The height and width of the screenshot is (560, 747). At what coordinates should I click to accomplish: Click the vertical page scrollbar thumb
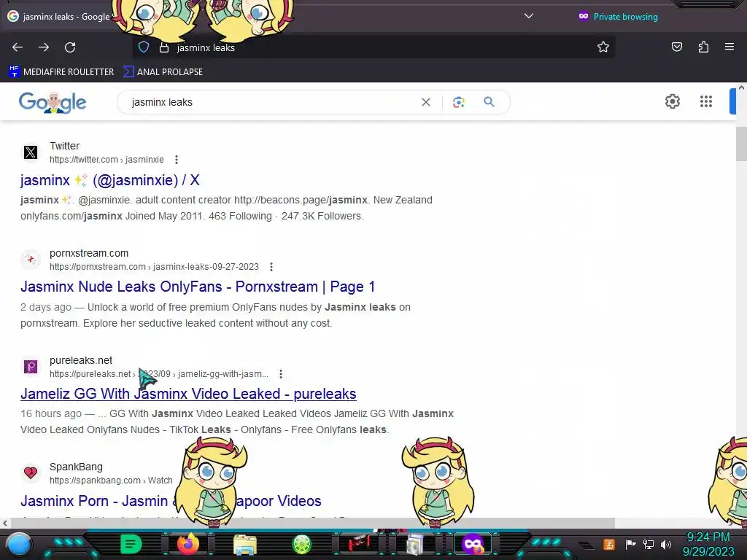(741, 144)
